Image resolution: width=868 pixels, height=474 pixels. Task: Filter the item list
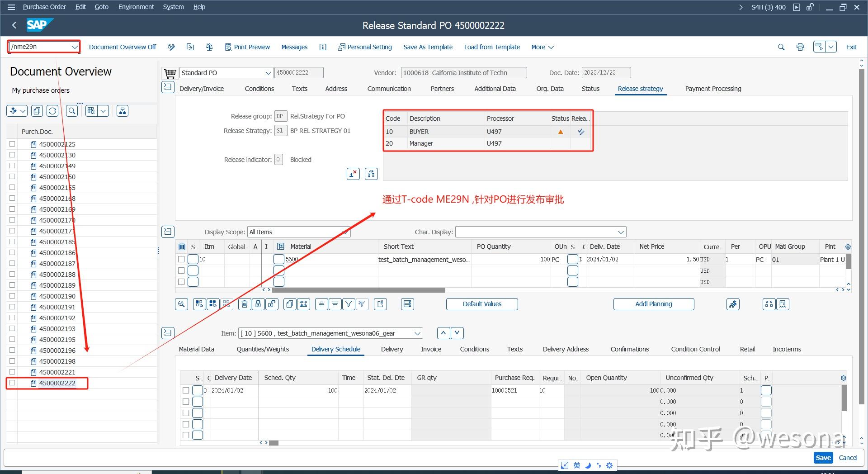pos(349,304)
